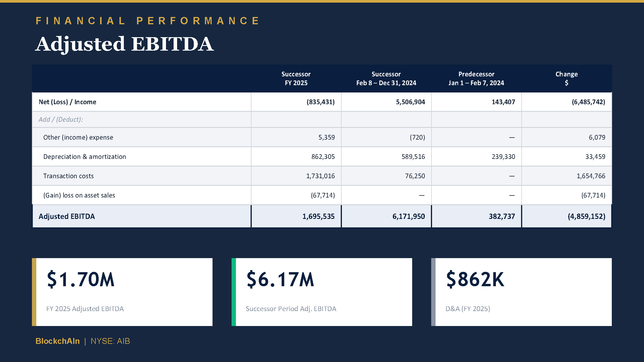Select the Successor FY 2025 column header
Image resolution: width=644 pixels, height=362 pixels.
[x=296, y=78]
